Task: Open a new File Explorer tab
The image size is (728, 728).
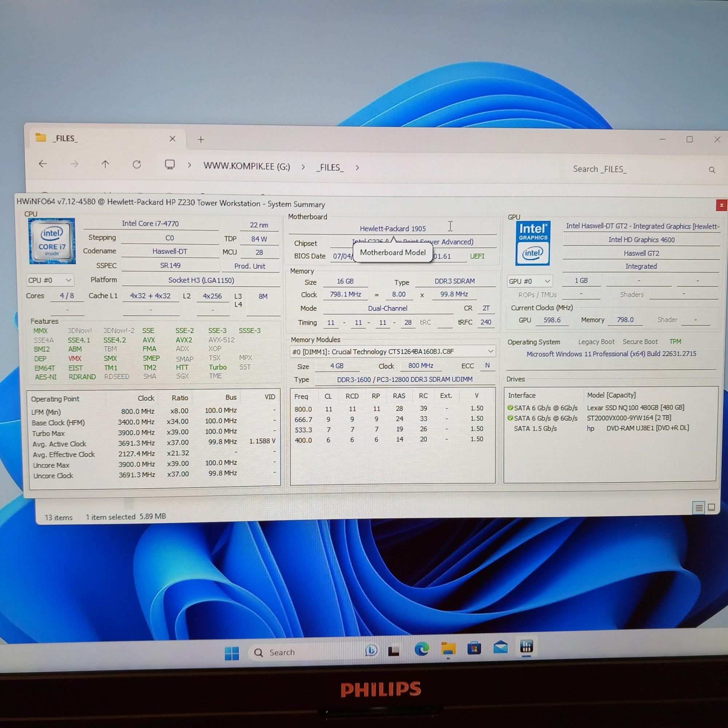Action: 201,140
